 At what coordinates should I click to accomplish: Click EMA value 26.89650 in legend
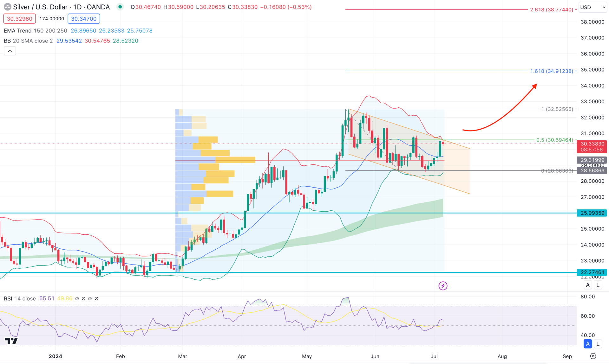click(83, 31)
